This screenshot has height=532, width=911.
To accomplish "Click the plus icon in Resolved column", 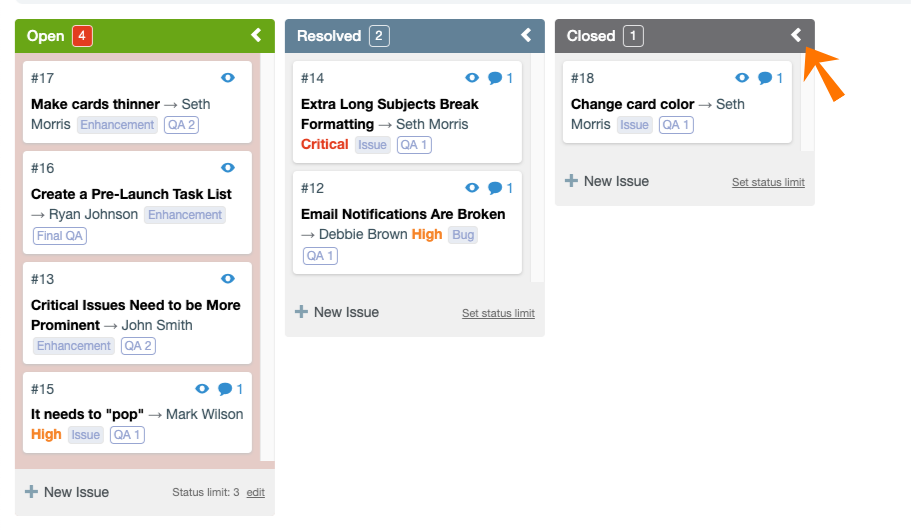I will coord(301,312).
